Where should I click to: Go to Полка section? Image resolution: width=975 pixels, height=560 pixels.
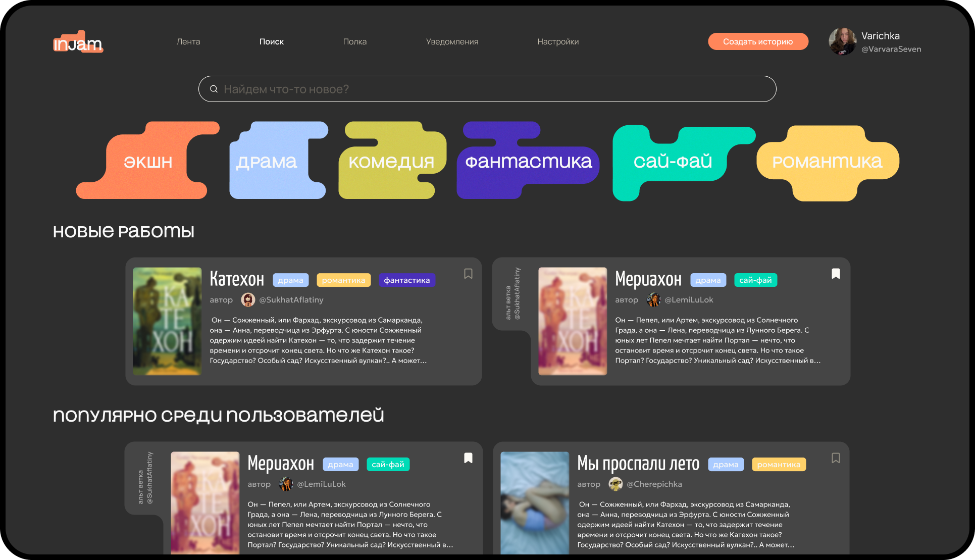point(354,42)
